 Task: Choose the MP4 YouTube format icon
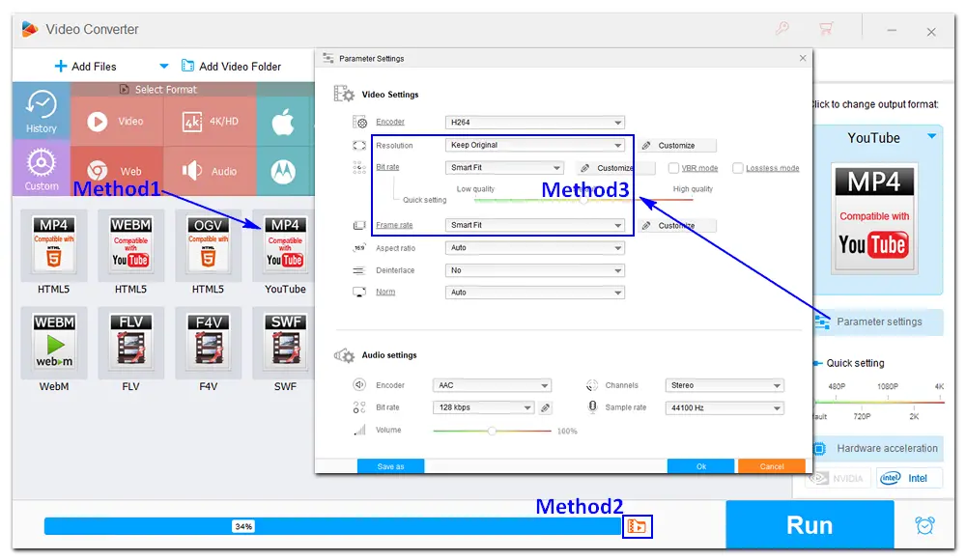click(x=285, y=245)
